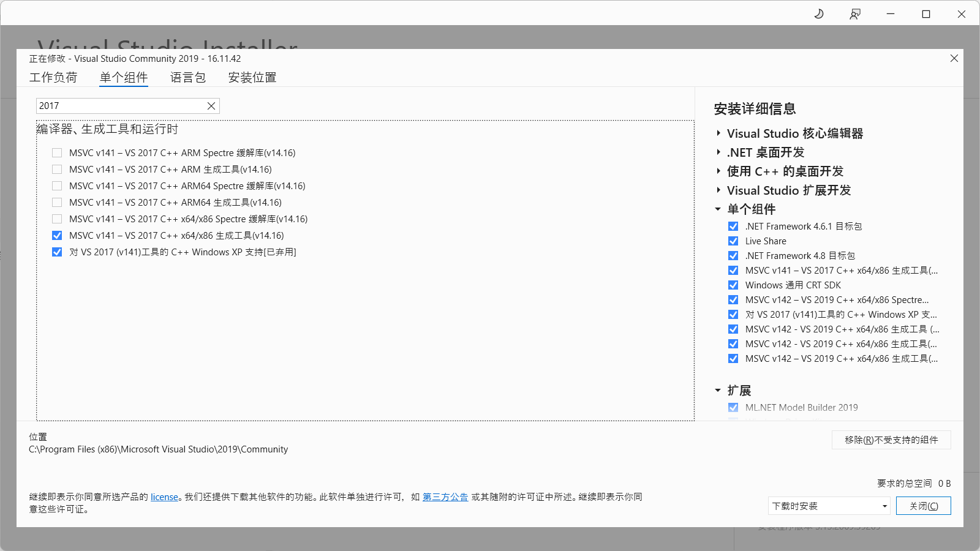980x551 pixels.
Task: Enable MSVC v141 ARM64 build tools checkbox
Action: (57, 203)
